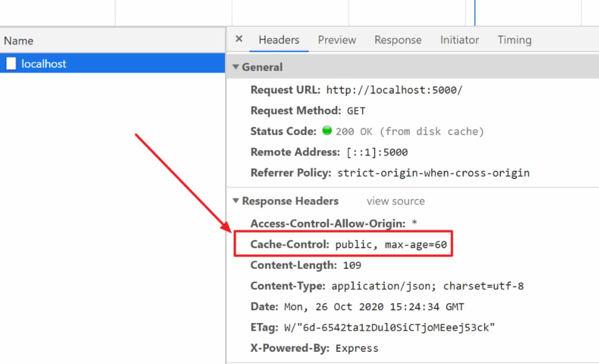Screen dimensions: 599x364
Task: Click the Request URL value
Action: click(x=394, y=90)
